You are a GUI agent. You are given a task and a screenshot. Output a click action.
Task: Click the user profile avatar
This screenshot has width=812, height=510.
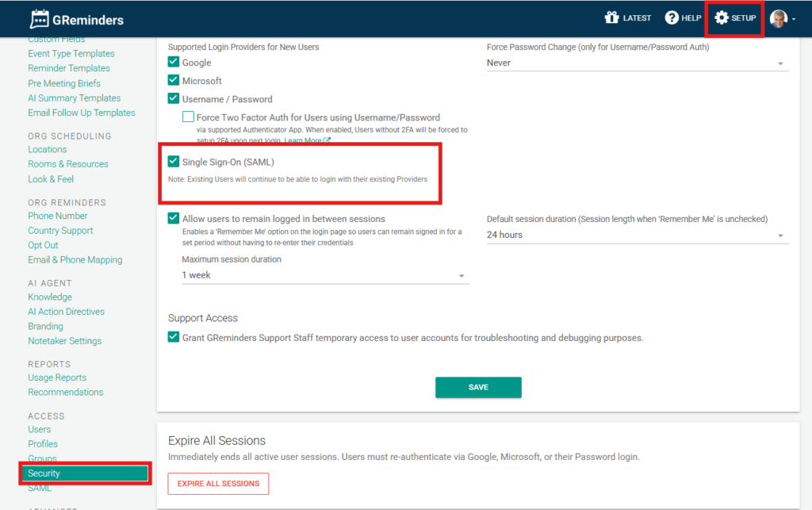coord(778,18)
